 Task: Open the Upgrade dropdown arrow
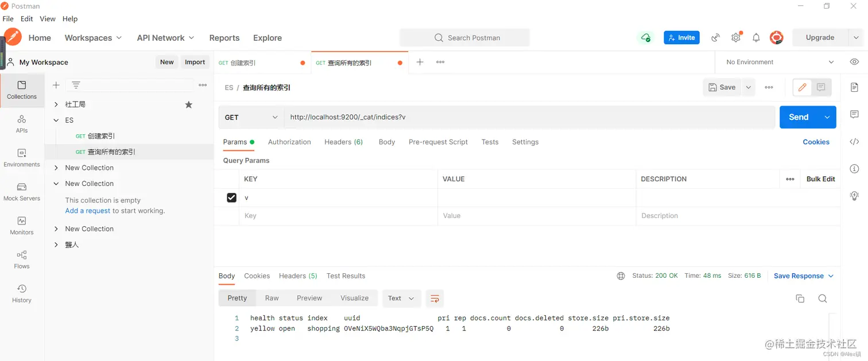[x=856, y=37]
